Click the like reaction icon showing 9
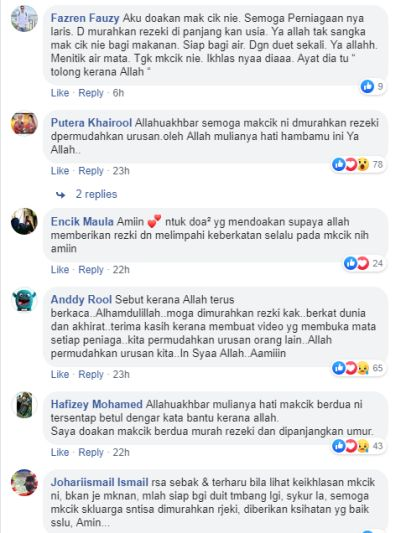This screenshot has width=417, height=533. (x=367, y=86)
